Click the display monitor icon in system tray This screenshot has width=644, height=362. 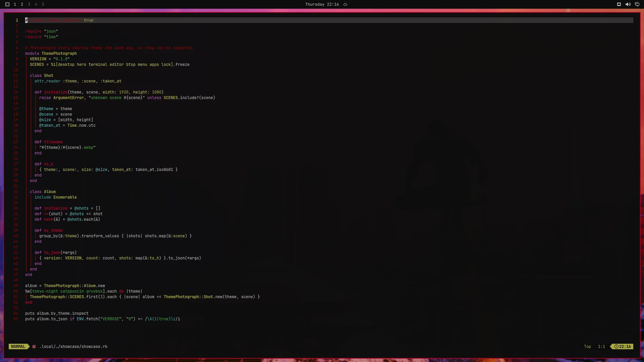click(637, 4)
